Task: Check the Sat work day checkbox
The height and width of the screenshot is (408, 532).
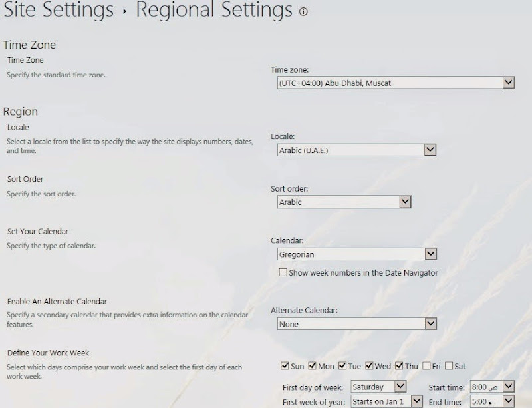Action: [x=449, y=366]
